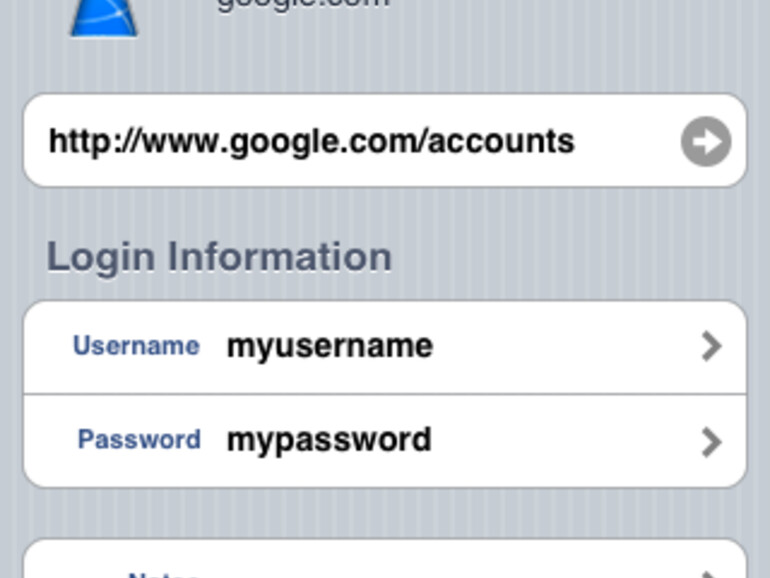Select the http://www.google.com/accounts URL text
This screenshot has height=578, width=770.
(x=311, y=141)
